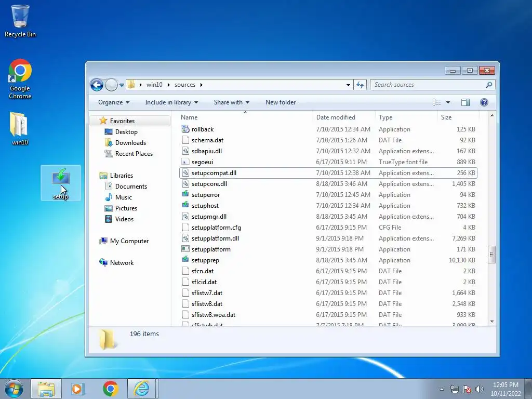
Task: Click the file list scrollbar thumb
Action: 491,255
